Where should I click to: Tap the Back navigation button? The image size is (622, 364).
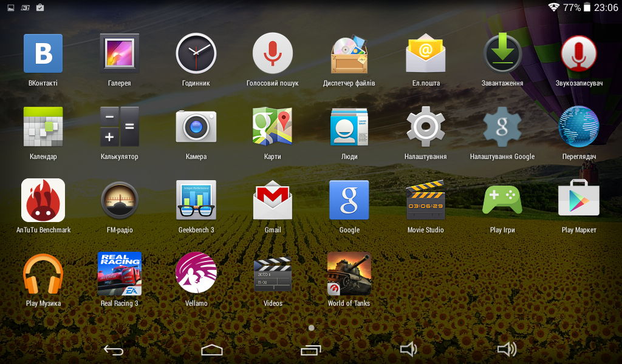pyautogui.click(x=114, y=349)
